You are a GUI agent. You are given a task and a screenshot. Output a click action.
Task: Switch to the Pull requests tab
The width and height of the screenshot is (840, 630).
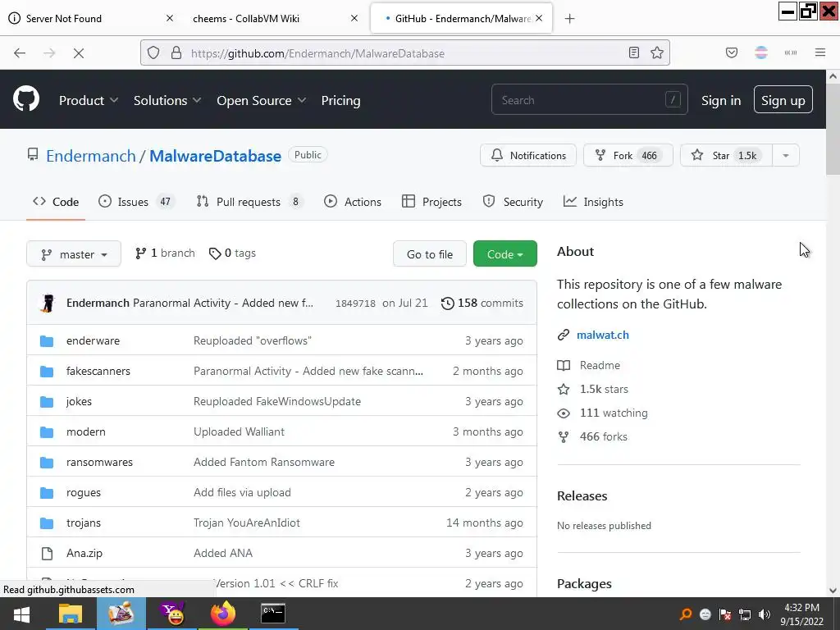point(249,202)
